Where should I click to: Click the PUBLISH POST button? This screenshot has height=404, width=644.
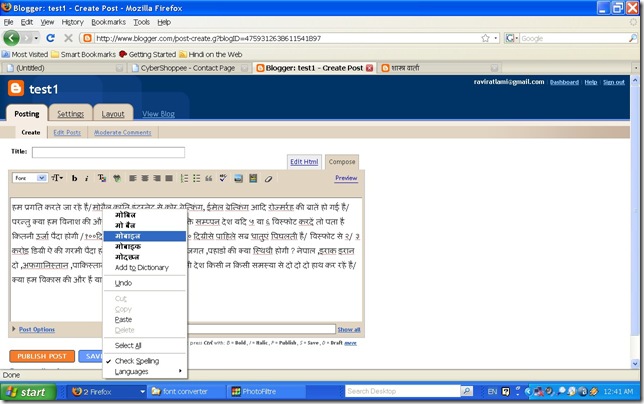tap(42, 356)
